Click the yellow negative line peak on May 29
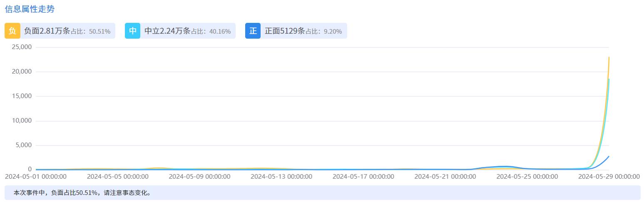The image size is (644, 202). (x=609, y=57)
